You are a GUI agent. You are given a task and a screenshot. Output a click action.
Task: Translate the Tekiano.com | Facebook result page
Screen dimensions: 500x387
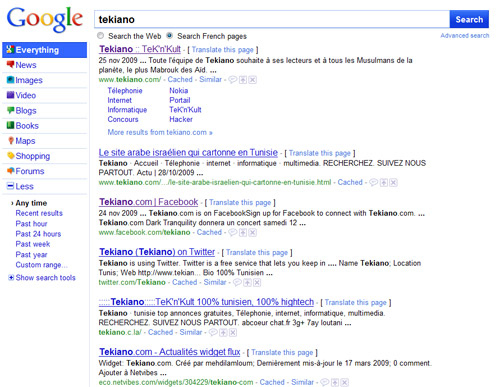tap(240, 203)
